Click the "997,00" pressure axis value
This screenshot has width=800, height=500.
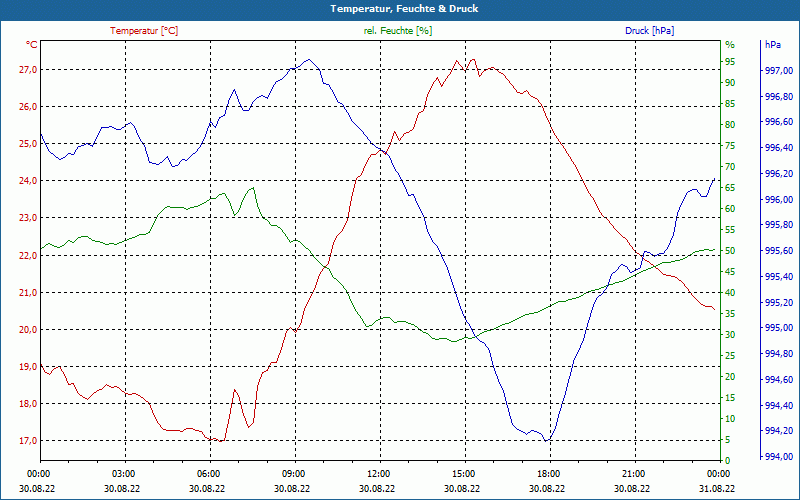(x=779, y=70)
